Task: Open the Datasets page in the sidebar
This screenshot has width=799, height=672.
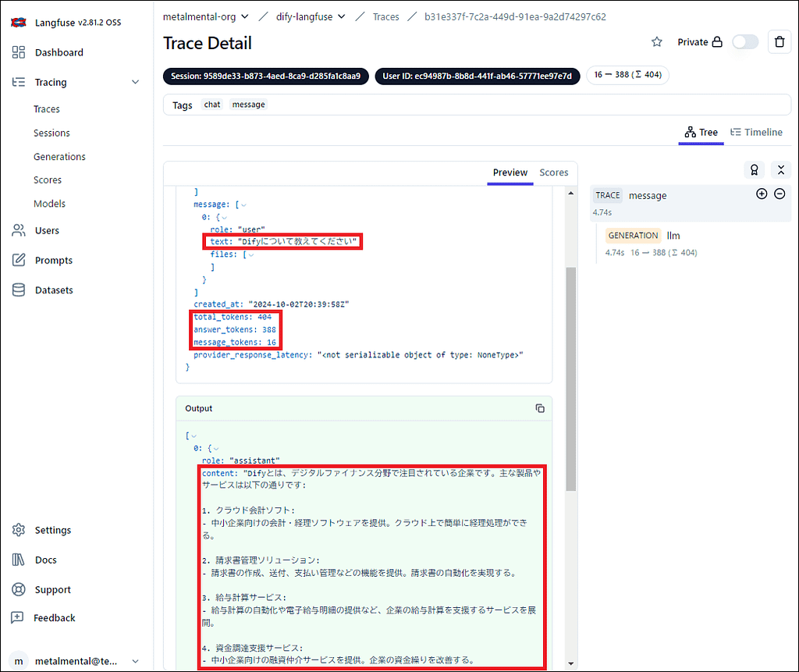Action: tap(54, 290)
